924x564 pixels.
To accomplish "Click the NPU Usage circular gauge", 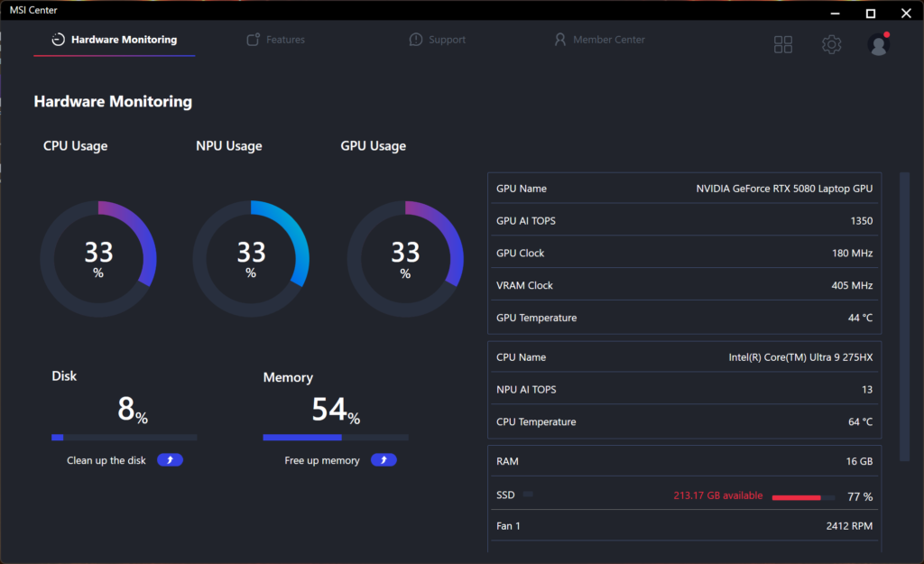I will tap(251, 259).
